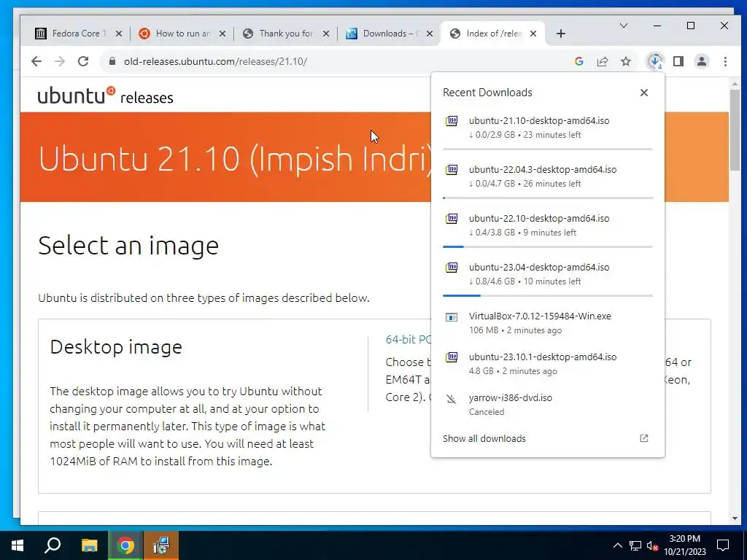Close the Thank you for tab
The image size is (747, 560).
click(326, 34)
